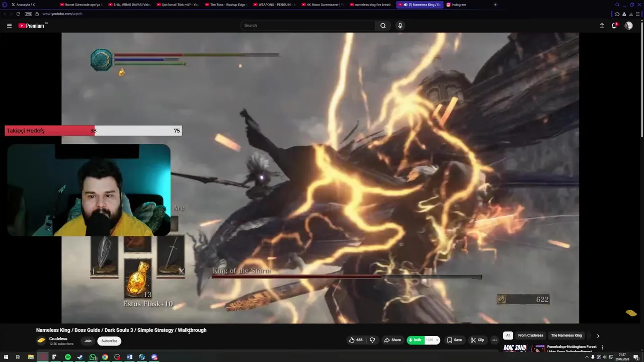Open WhatsApp from the taskbar
Viewport: 644px width, 362px height.
click(93, 357)
